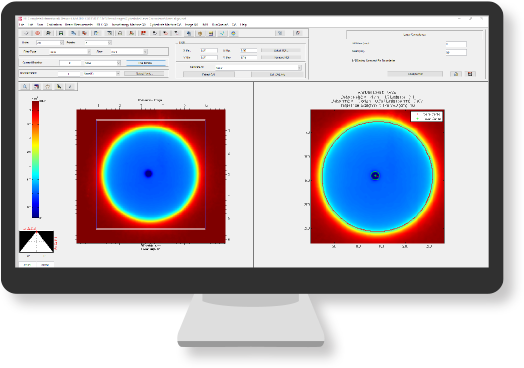The image size is (524, 368).
Task: Click the red circular icon in main toolbar
Action: pyautogui.click(x=37, y=33)
